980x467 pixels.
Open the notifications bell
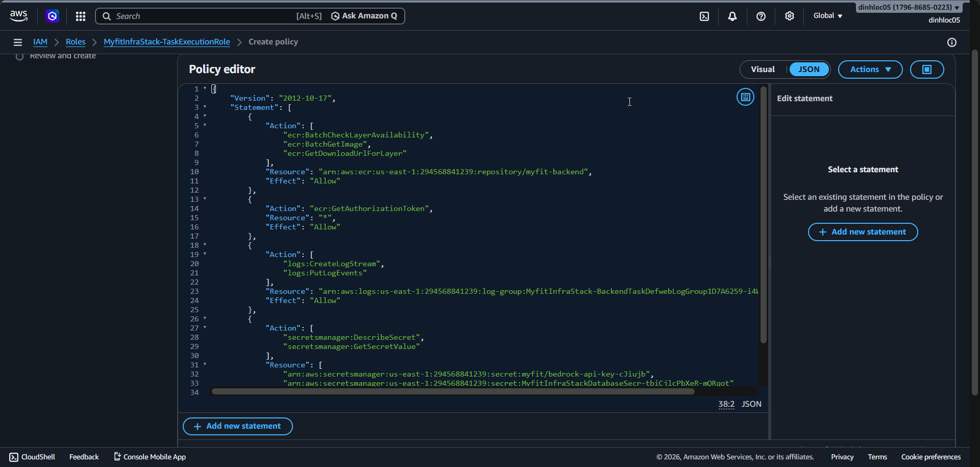pos(732,16)
